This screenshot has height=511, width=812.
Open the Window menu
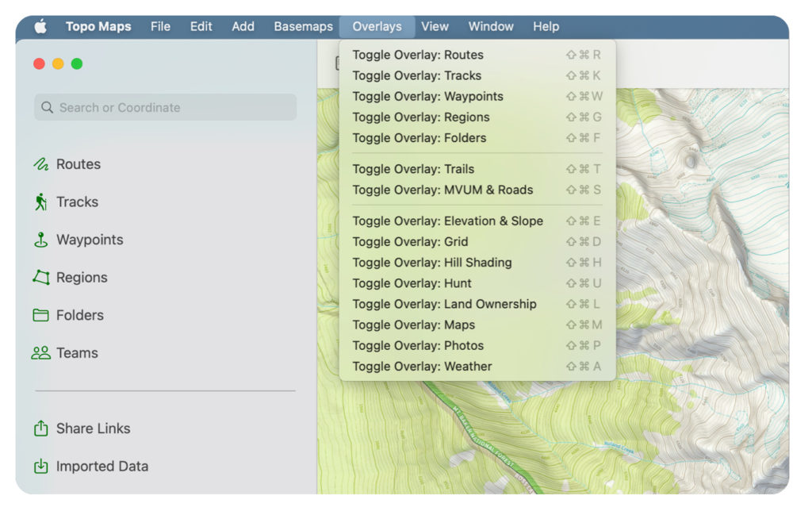tap(491, 26)
